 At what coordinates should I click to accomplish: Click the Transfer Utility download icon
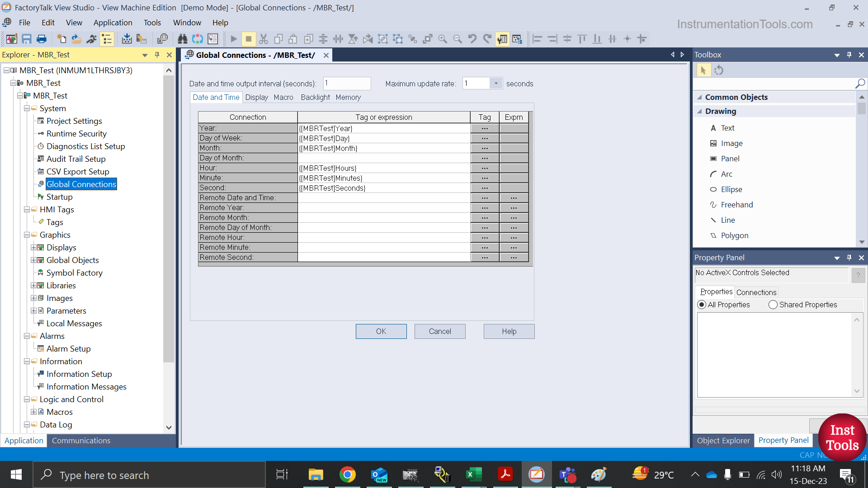[x=127, y=39]
